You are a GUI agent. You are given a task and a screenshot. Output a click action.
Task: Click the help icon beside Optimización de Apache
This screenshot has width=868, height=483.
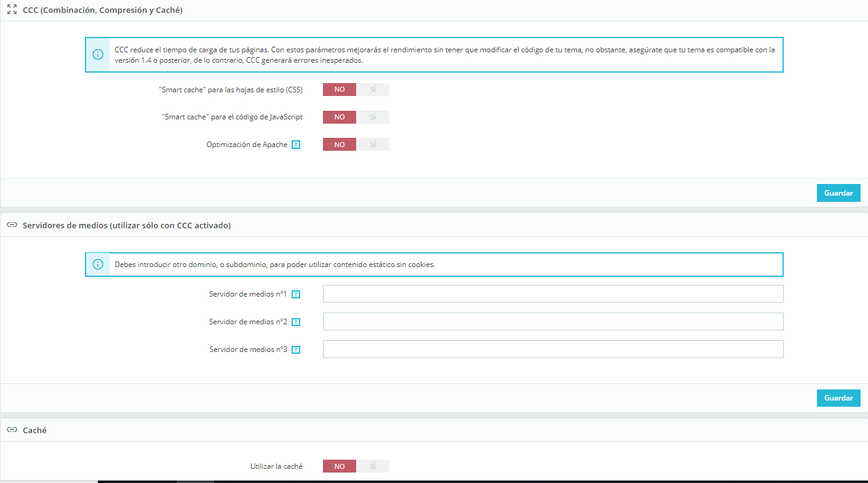296,145
